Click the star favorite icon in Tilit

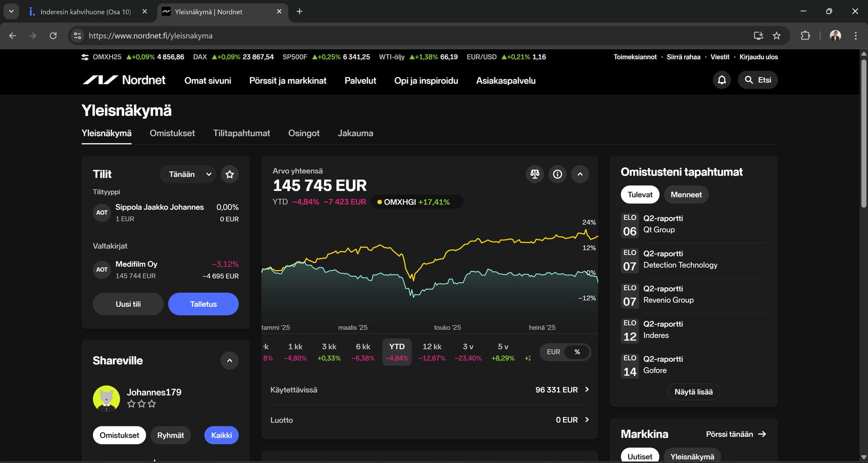click(x=230, y=174)
